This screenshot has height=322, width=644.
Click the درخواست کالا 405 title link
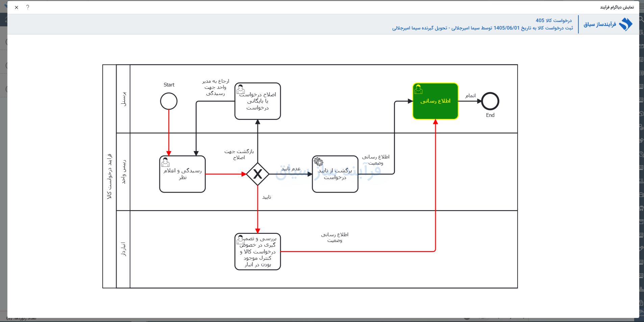(554, 20)
